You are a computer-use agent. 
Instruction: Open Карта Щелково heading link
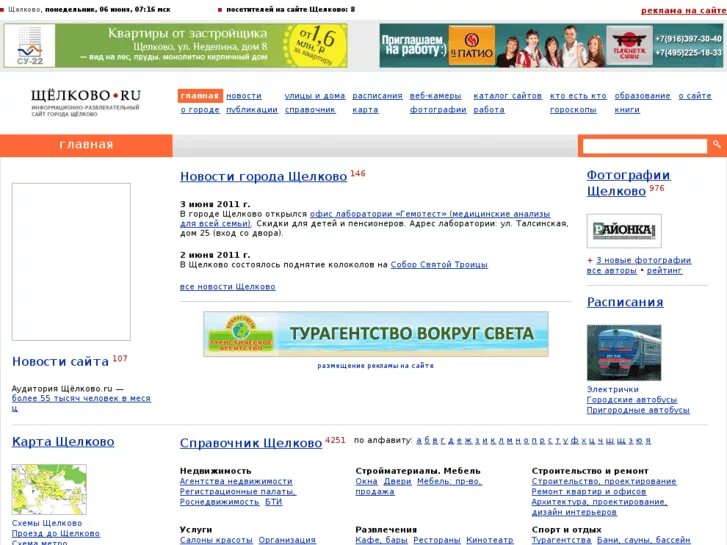(x=63, y=442)
